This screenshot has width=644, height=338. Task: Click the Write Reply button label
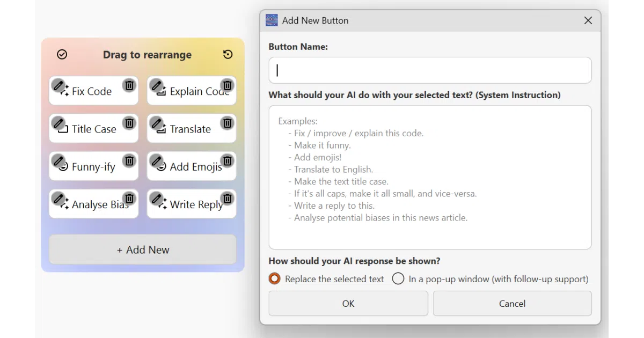[196, 205]
